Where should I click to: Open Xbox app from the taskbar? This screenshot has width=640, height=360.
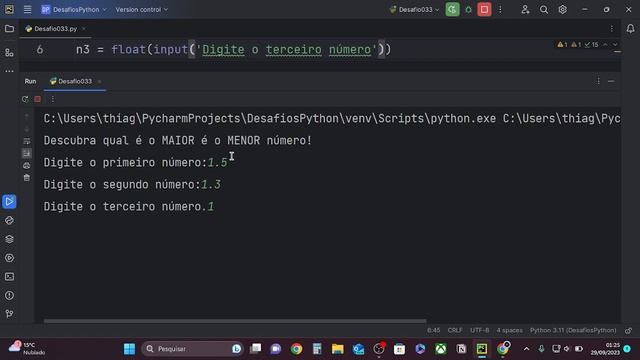coord(441,349)
